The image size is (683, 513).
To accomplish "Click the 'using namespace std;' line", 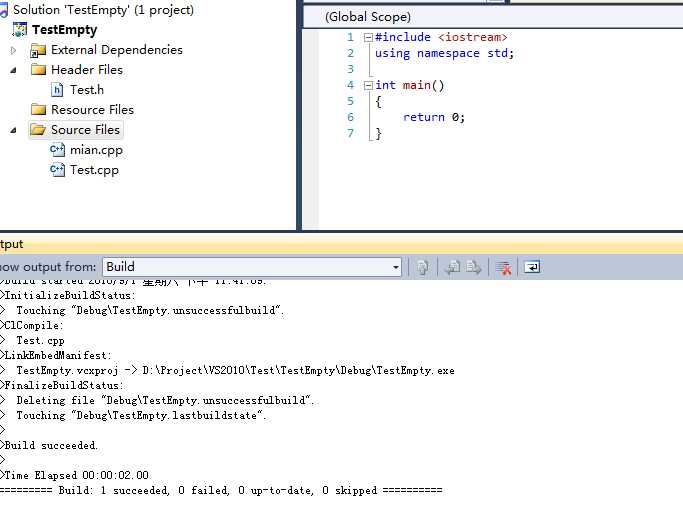I will click(x=444, y=53).
